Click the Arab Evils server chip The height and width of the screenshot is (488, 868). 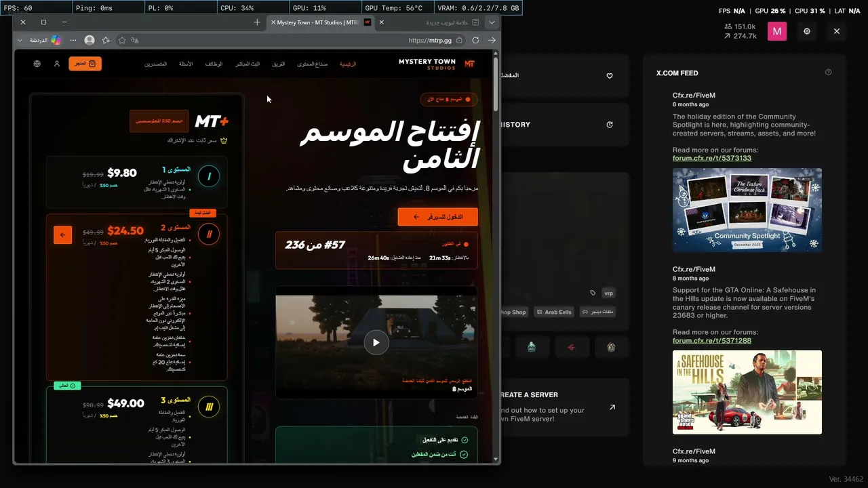(553, 312)
